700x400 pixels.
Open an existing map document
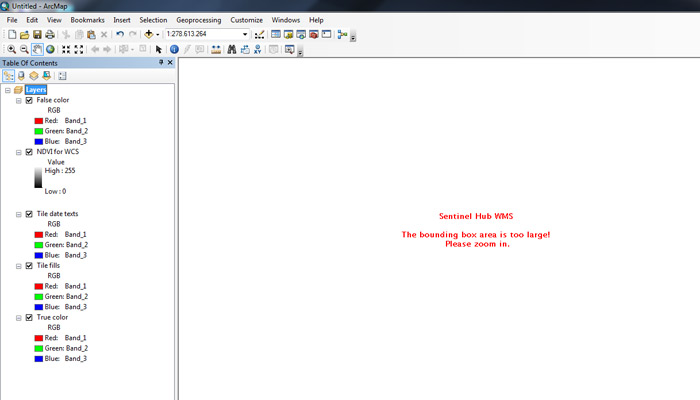tap(25, 34)
